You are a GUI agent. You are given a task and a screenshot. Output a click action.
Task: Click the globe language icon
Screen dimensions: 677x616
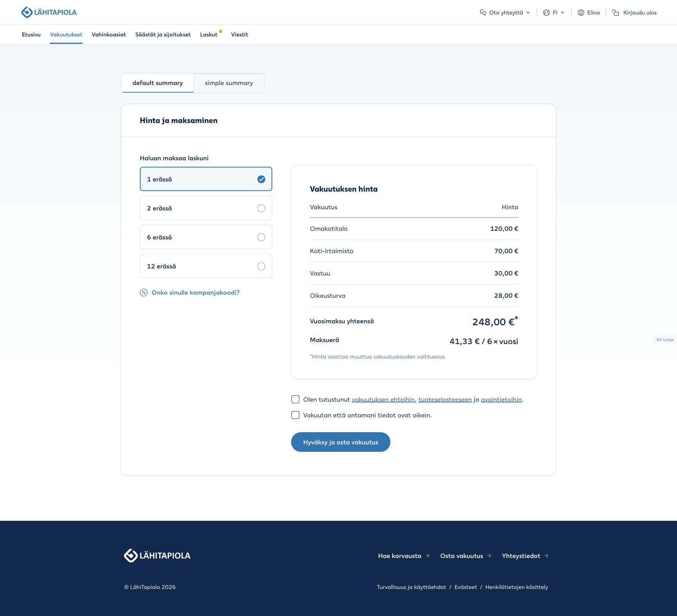(x=547, y=13)
